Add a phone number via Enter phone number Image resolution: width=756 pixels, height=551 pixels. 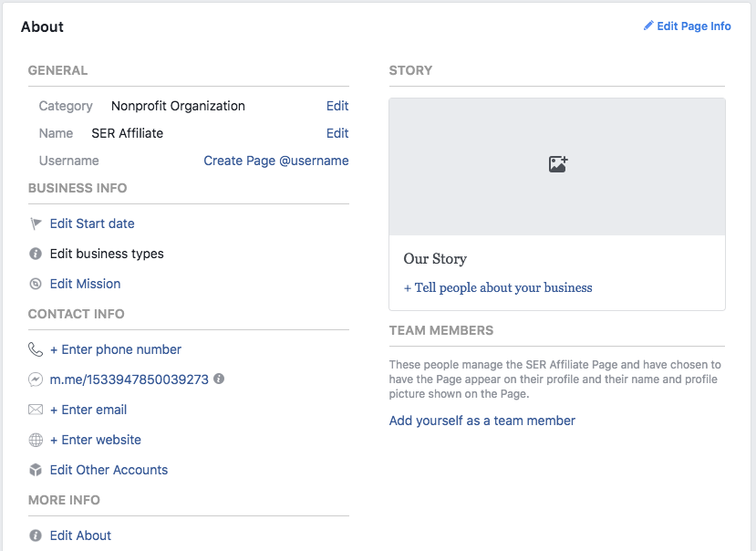click(x=116, y=349)
